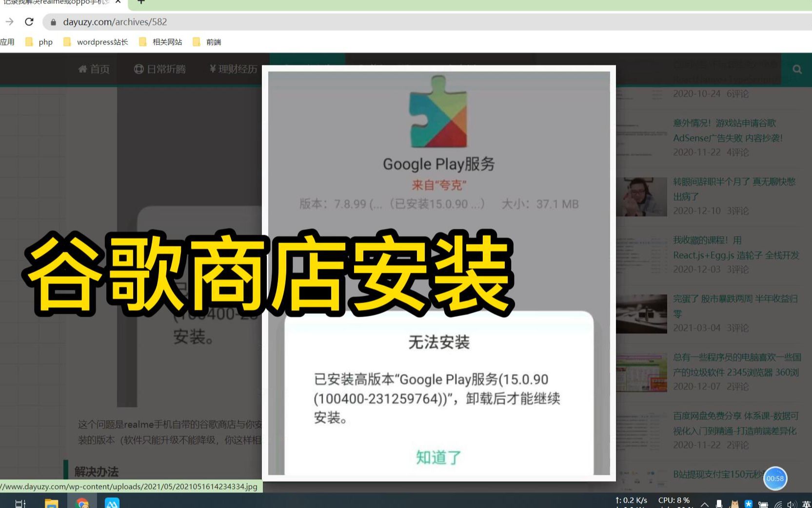The width and height of the screenshot is (812, 508).
Task: Click the Chrome icon in the taskbar
Action: click(x=82, y=504)
